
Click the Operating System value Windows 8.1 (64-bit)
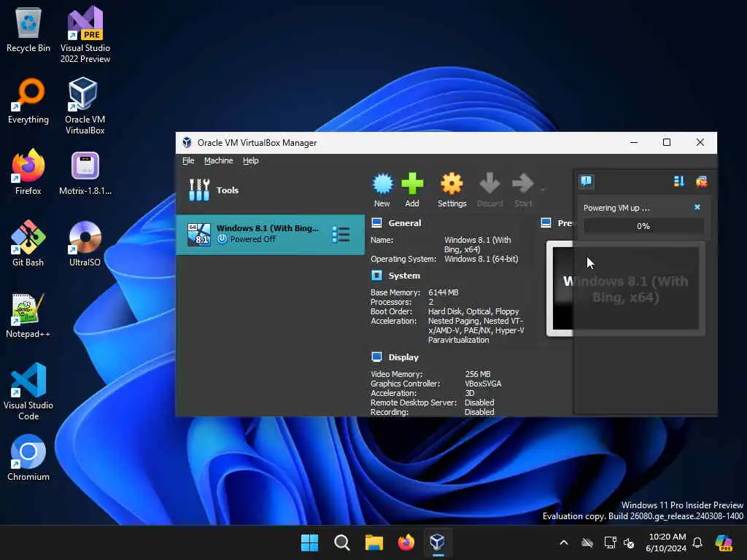pyautogui.click(x=481, y=259)
